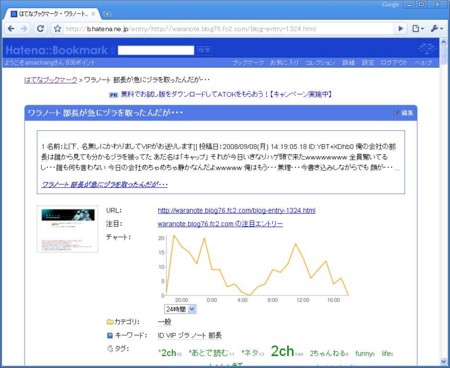Reload the page with the refresh icon
Viewport: 450px width, 368px height.
tap(40, 29)
